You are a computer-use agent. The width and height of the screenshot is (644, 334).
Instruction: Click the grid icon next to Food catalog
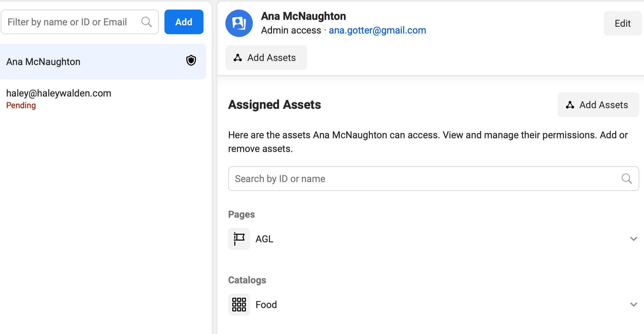pos(239,304)
